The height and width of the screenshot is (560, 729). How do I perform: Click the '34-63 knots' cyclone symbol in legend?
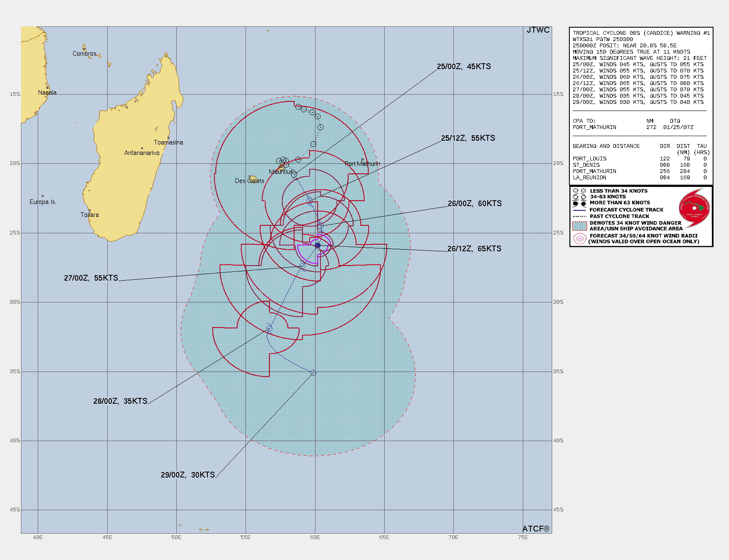click(575, 196)
